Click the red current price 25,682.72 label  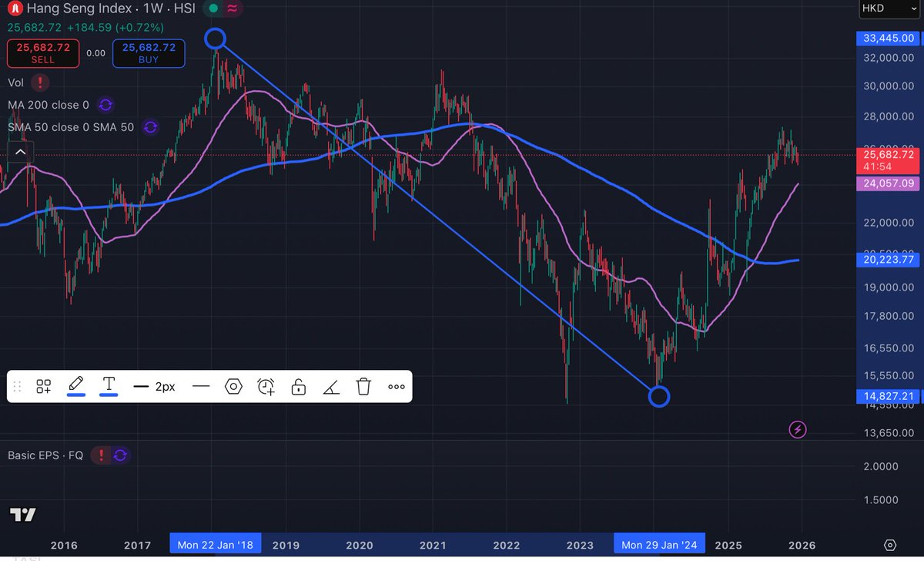(x=888, y=160)
